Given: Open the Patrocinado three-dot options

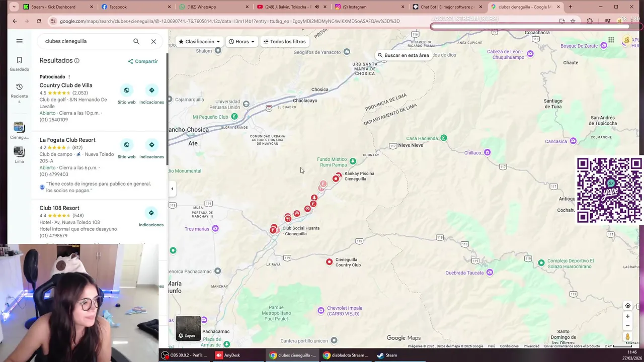Looking at the screenshot, I should tap(69, 77).
